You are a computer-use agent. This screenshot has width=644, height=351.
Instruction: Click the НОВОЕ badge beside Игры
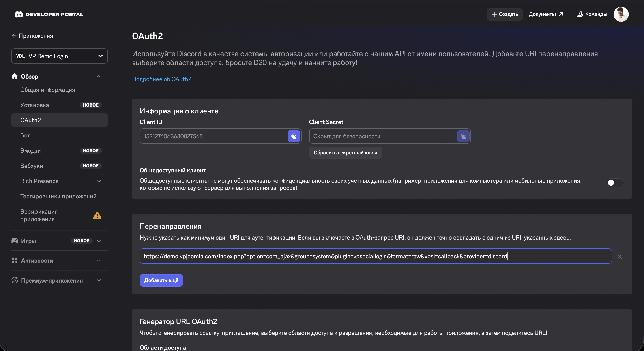[x=82, y=240]
